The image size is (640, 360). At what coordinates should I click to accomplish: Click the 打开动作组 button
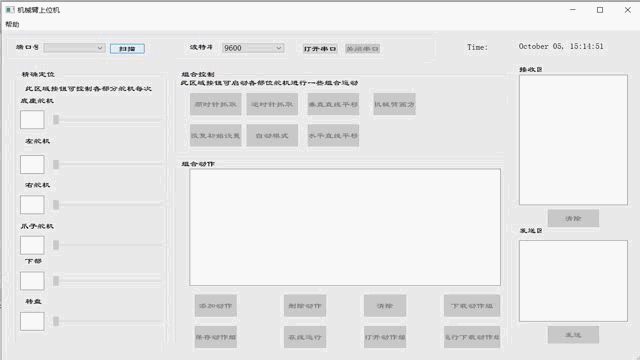tap(385, 337)
